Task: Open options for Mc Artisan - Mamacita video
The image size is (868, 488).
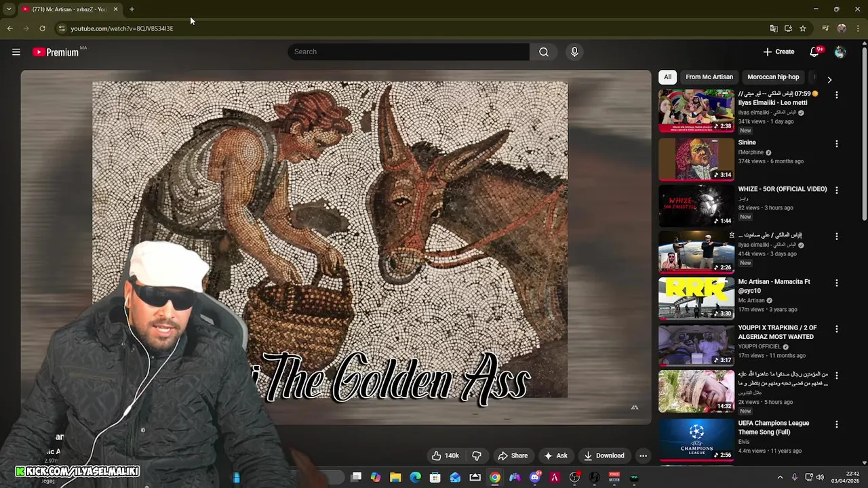Action: click(x=836, y=283)
